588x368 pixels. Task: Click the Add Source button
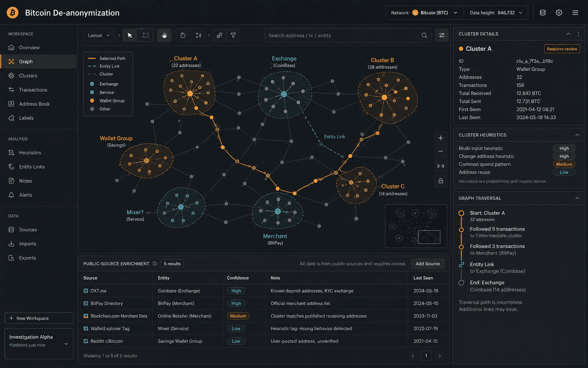(427, 264)
